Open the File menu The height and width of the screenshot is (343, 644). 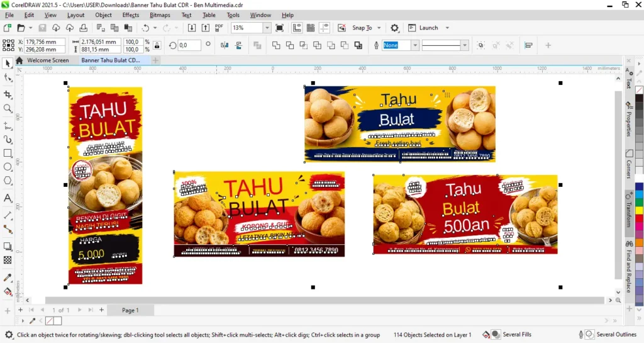(9, 15)
